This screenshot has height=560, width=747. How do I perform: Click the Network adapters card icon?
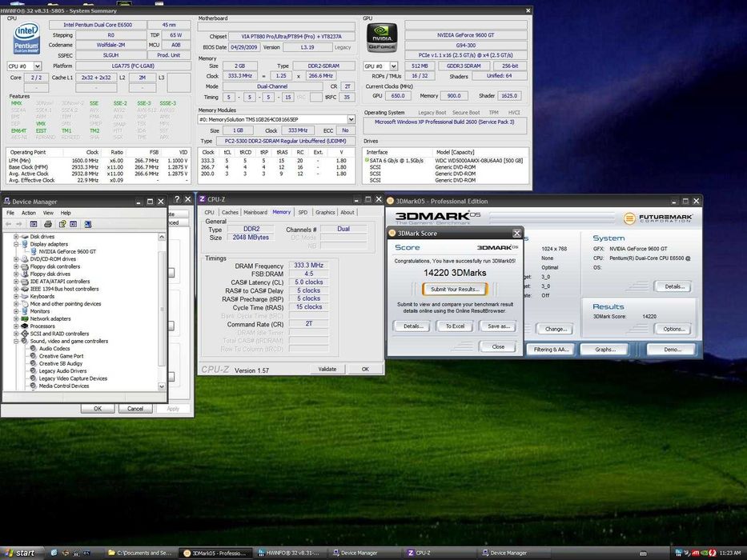[x=25, y=318]
